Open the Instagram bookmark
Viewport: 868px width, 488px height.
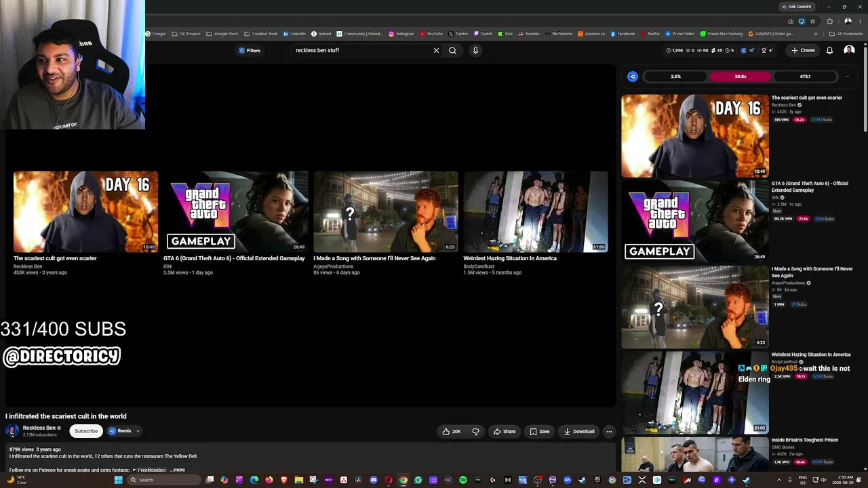coord(401,34)
